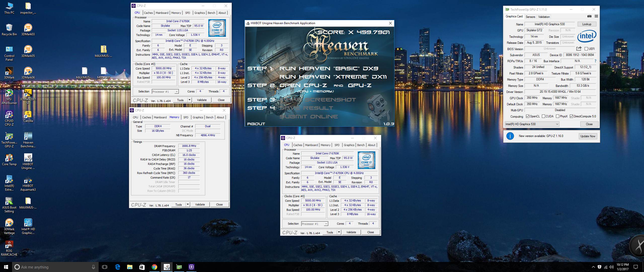
Task: Click the Cortana microphone icon
Action: pos(93,267)
